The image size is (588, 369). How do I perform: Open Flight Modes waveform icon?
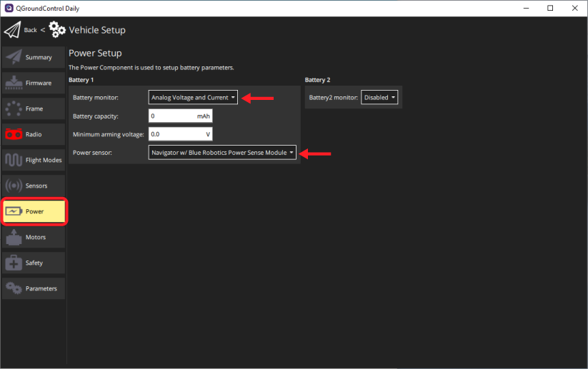pyautogui.click(x=14, y=160)
